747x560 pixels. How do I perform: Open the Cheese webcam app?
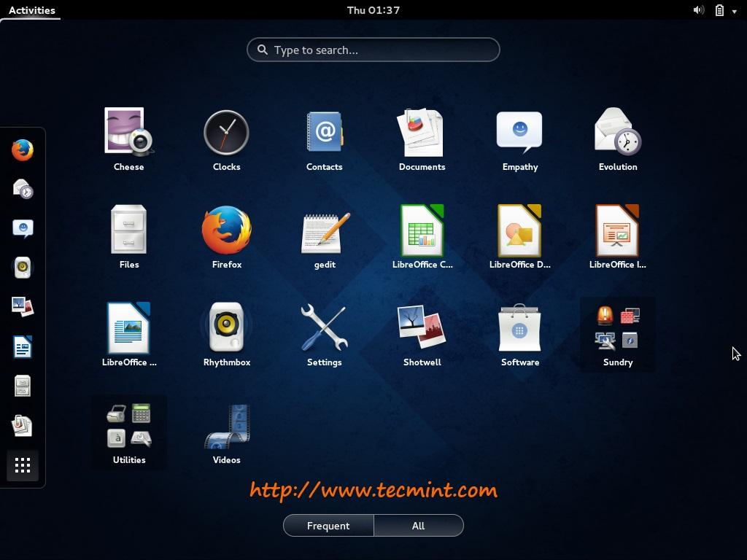pos(128,139)
